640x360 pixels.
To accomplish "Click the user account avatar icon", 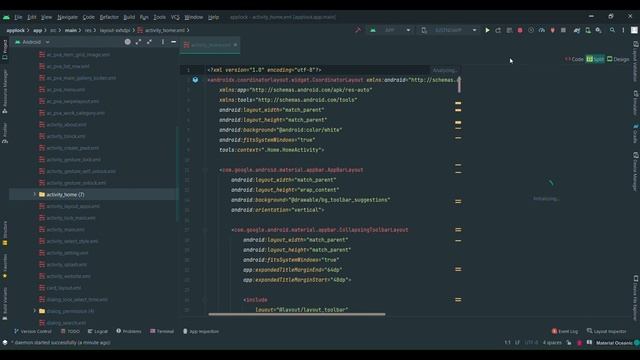I will (x=634, y=30).
